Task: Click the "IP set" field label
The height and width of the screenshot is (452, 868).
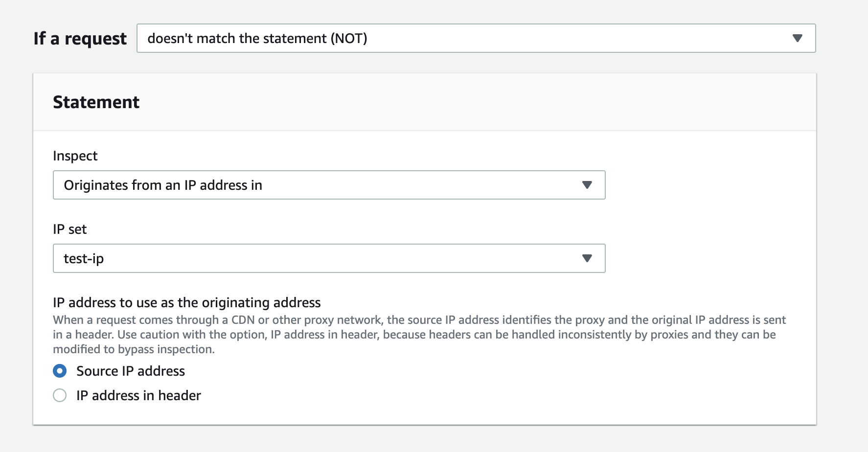Action: coord(70,229)
